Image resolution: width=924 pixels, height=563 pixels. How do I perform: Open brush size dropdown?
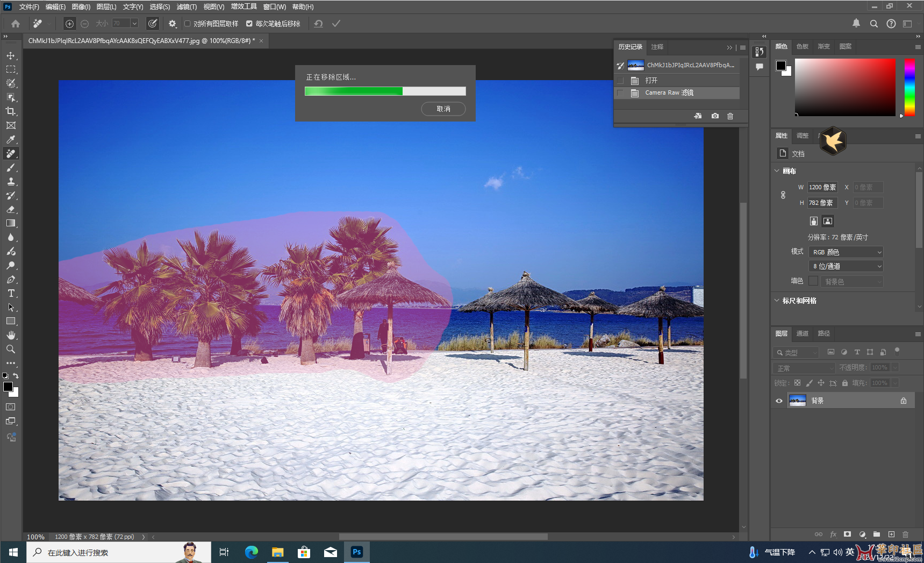(x=134, y=24)
